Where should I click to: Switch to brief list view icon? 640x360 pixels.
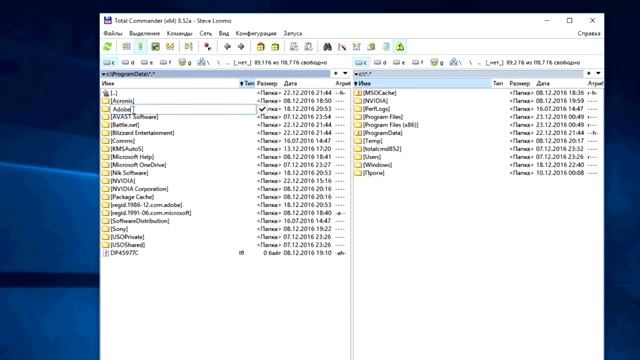coord(127,47)
